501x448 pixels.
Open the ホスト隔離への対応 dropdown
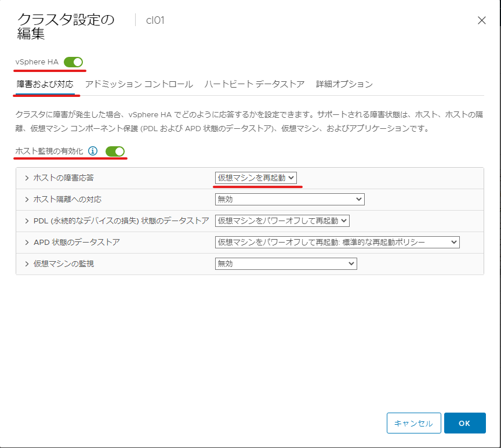click(x=289, y=199)
